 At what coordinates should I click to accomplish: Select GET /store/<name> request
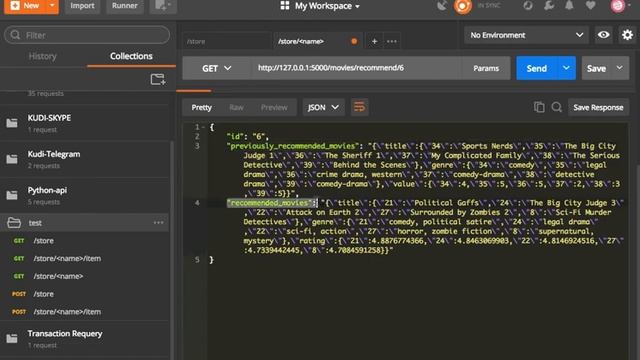pyautogui.click(x=85, y=276)
